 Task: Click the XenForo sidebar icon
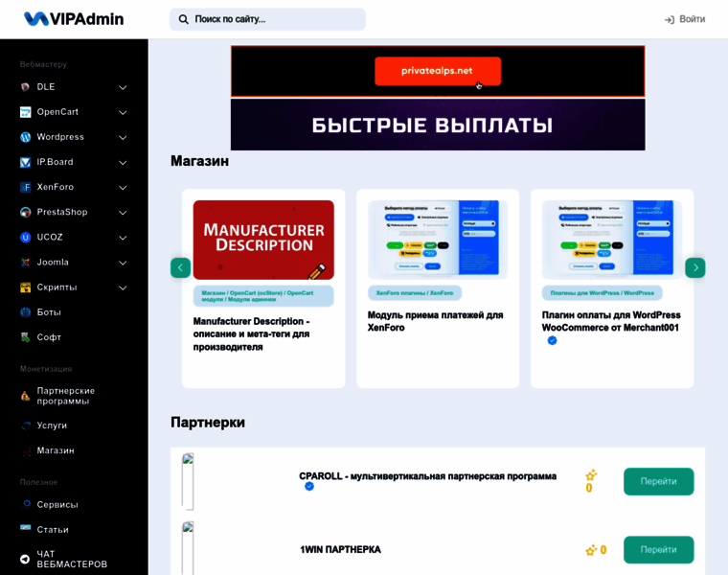pos(26,187)
